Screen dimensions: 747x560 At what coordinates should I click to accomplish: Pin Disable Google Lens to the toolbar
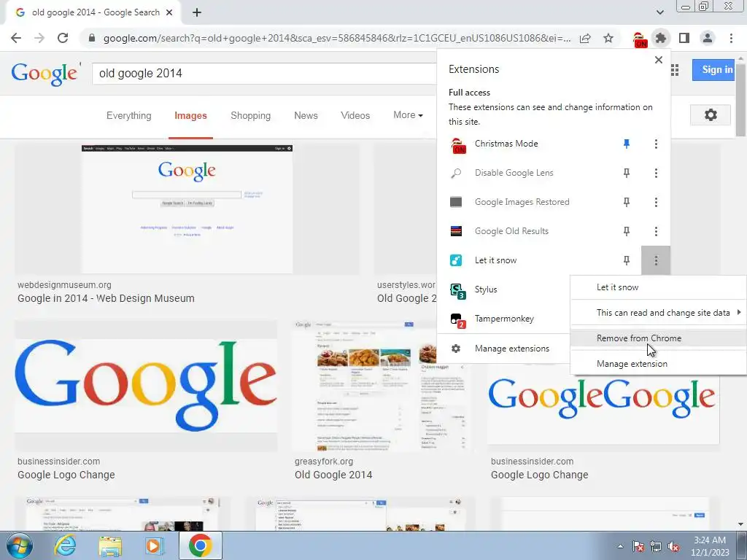(627, 173)
